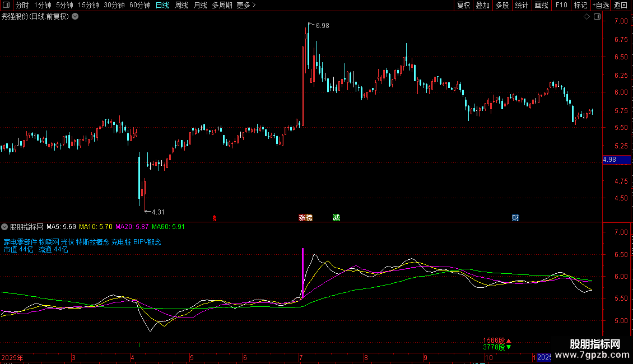Toggle the sidebar panel icon at top-left
The image size is (633, 364).
(6, 5)
